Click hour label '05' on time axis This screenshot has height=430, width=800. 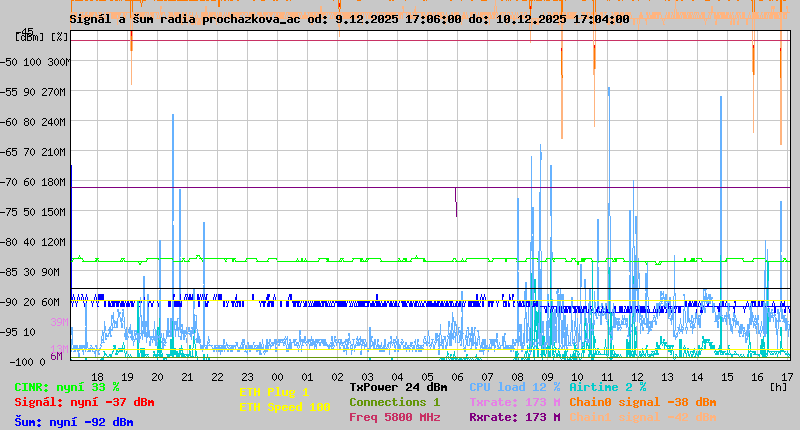coord(428,377)
